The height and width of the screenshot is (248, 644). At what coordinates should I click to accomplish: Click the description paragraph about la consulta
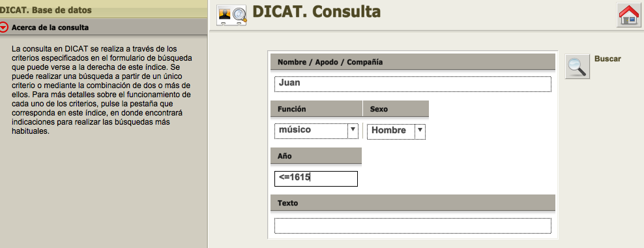tap(102, 91)
